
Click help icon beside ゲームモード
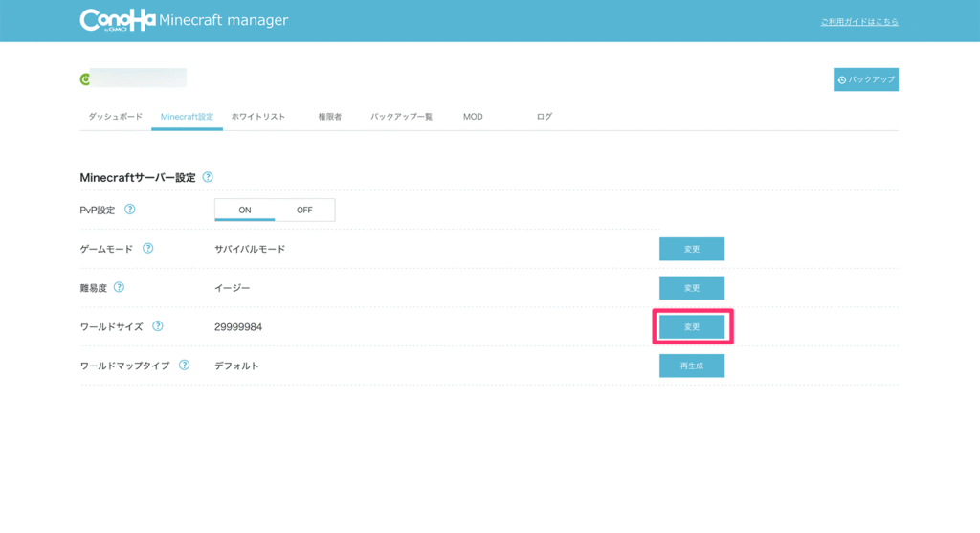click(x=148, y=248)
